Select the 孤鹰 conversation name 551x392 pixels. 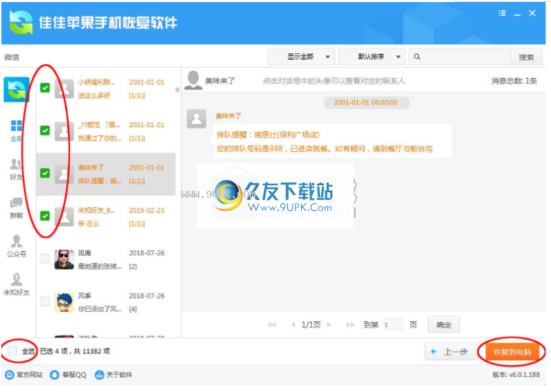point(84,253)
